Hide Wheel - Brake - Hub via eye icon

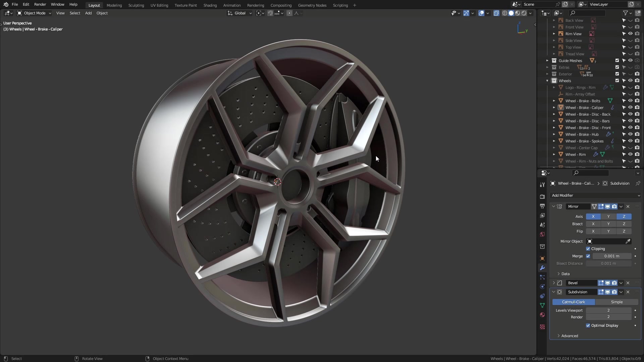pos(630,134)
